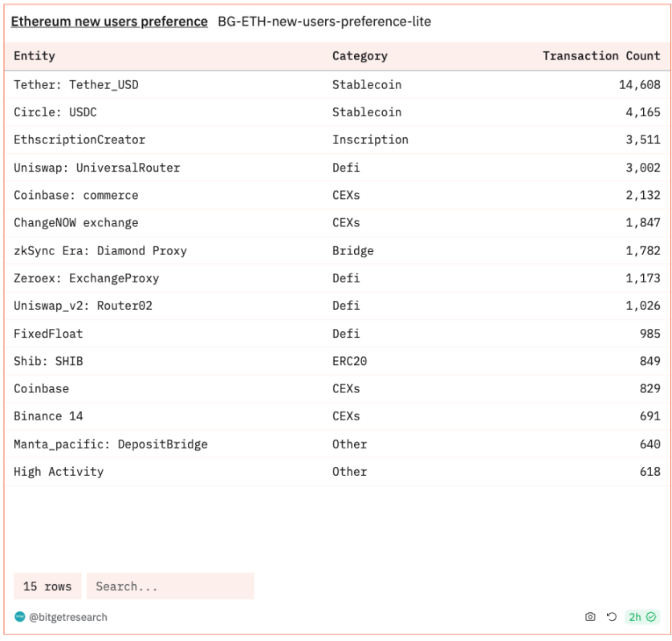Select the Manta_pacific: DepositBridge entry
672x641 pixels.
point(111,444)
